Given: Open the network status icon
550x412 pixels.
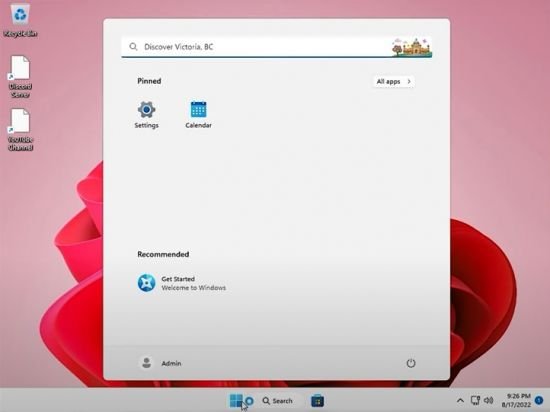Looking at the screenshot, I should 475,400.
